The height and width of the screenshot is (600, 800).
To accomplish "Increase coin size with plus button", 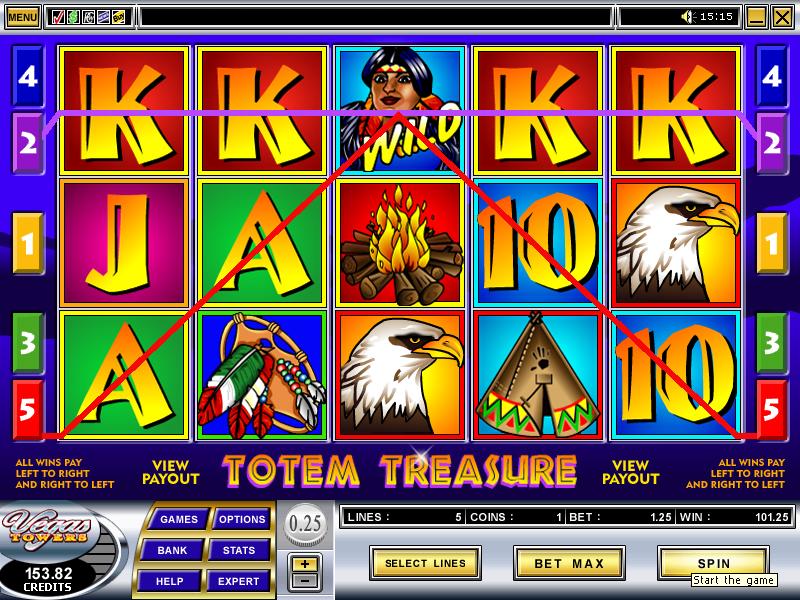I will point(305,564).
